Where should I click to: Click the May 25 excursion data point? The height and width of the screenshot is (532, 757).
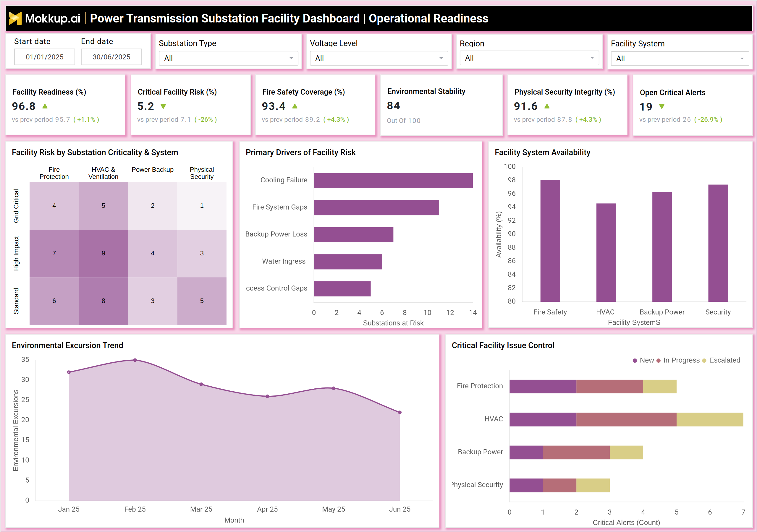coord(334,388)
